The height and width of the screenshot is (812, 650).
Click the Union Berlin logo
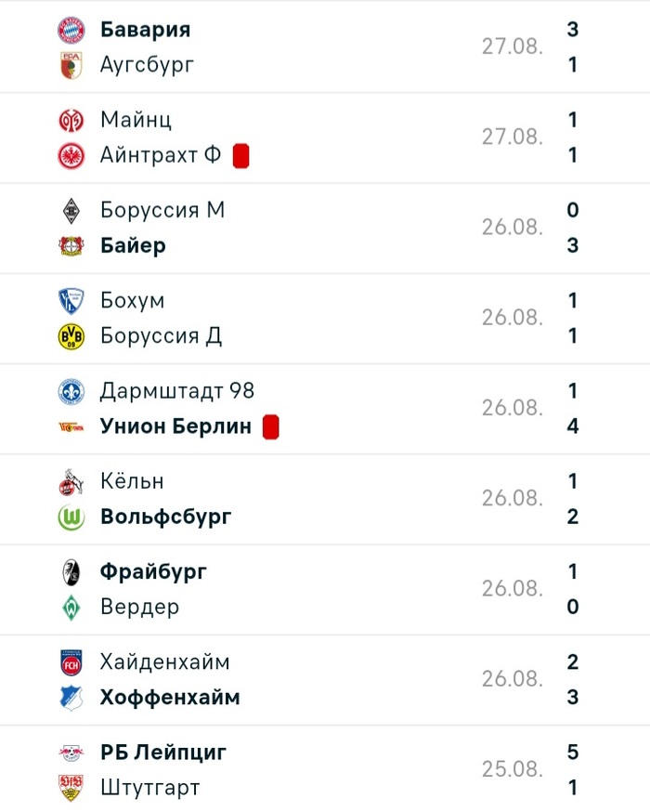71,427
